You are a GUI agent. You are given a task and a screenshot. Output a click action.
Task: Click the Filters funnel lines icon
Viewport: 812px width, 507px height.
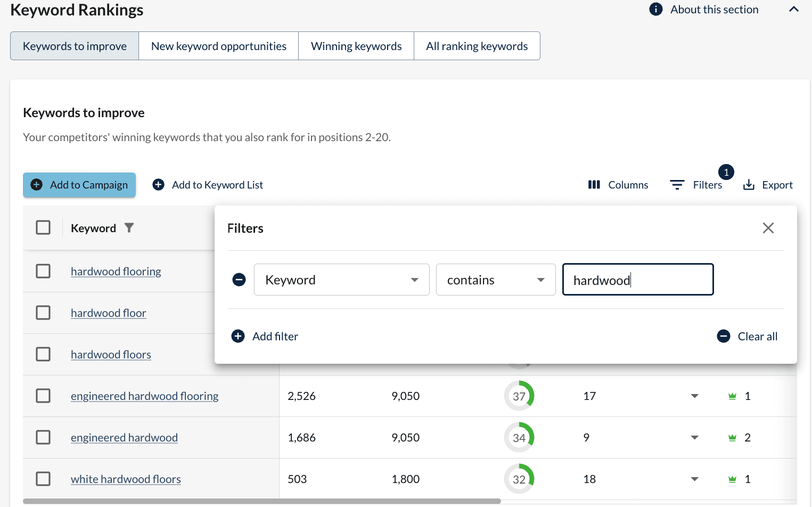(x=677, y=185)
